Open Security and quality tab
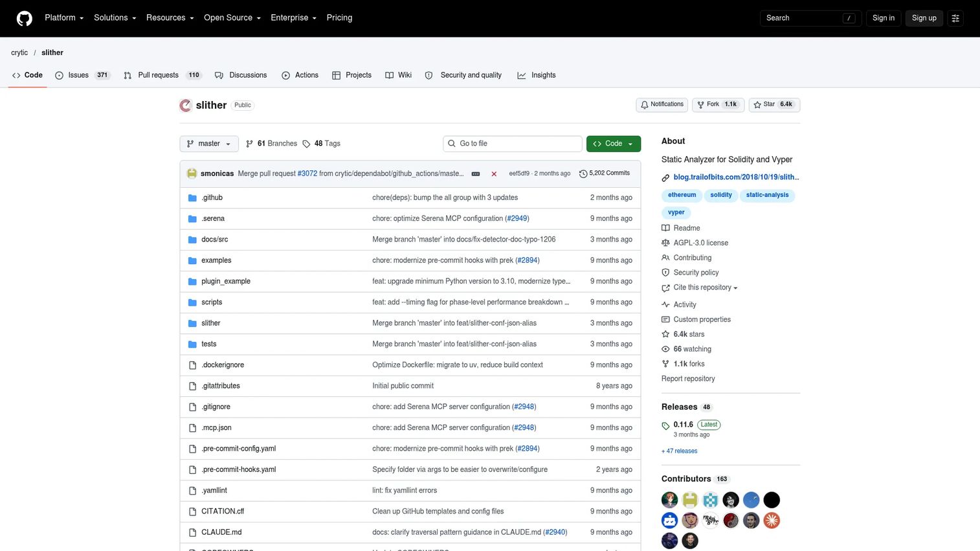Screen dimensions: 980x551 tap(463, 75)
